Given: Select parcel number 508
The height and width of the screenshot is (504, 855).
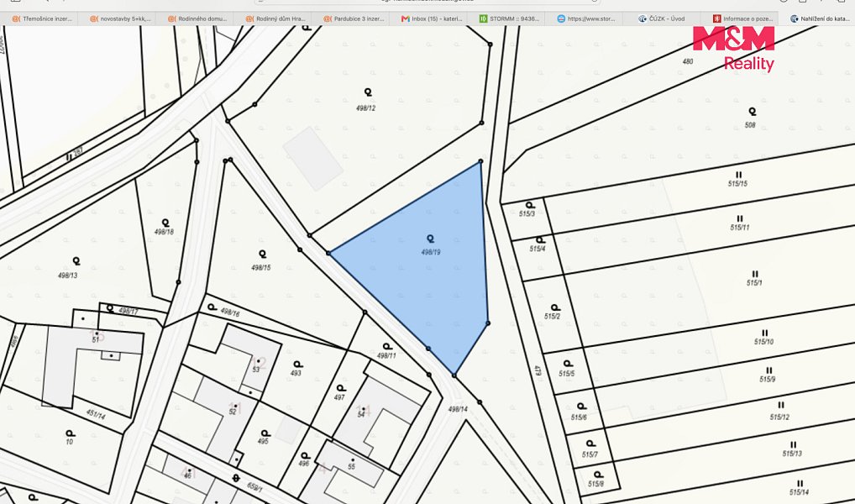Looking at the screenshot, I should tap(750, 125).
